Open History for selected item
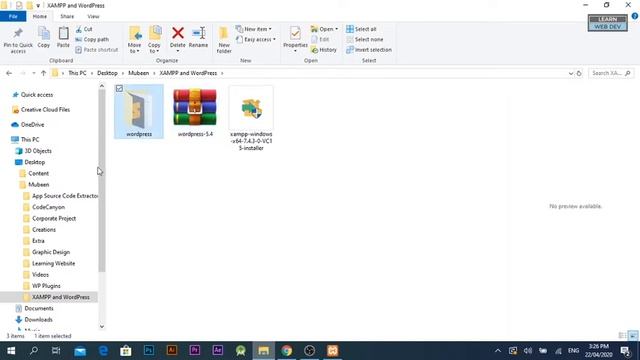The width and height of the screenshot is (640, 360). [x=324, y=49]
